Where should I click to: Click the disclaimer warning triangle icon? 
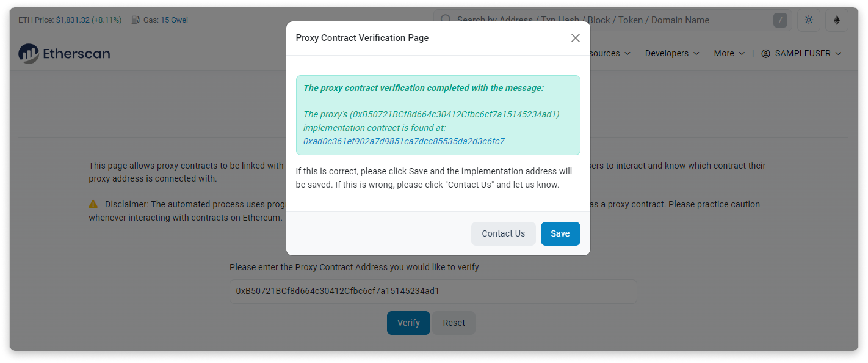tap(93, 204)
